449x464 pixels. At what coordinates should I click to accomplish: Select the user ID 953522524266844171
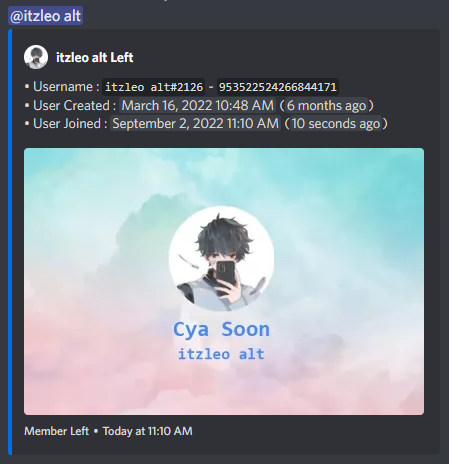[278, 87]
